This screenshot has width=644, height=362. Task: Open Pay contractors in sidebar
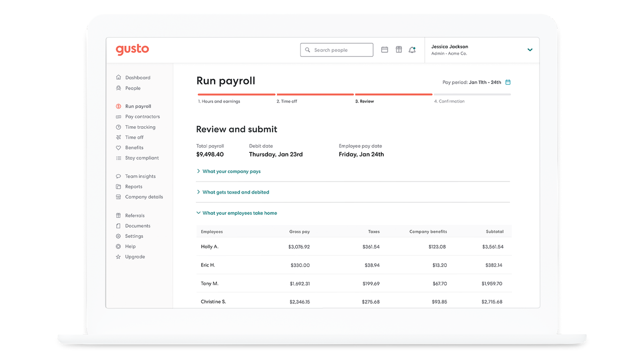[142, 117]
